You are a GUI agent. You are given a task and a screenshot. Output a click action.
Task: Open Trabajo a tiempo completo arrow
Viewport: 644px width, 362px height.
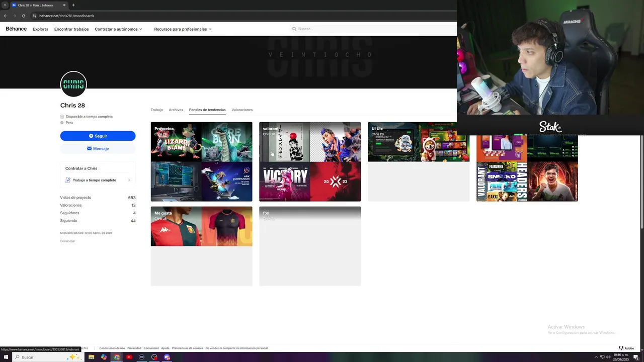129,180
